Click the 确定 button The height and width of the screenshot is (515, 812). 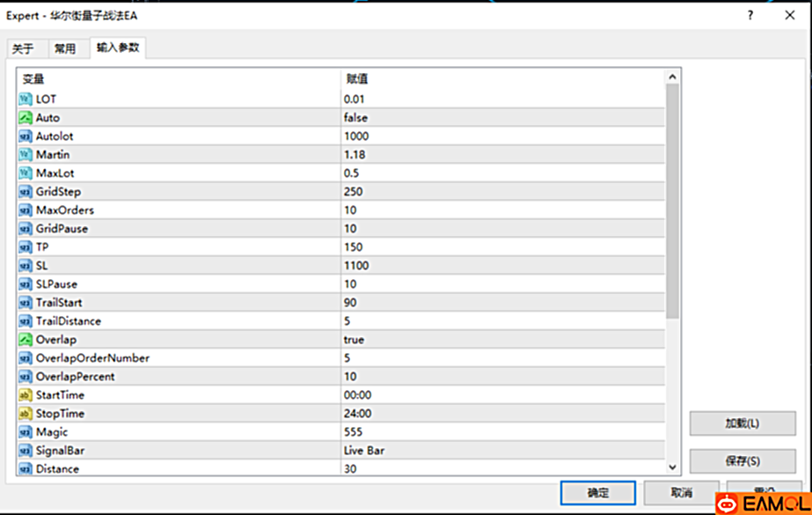[x=597, y=493]
